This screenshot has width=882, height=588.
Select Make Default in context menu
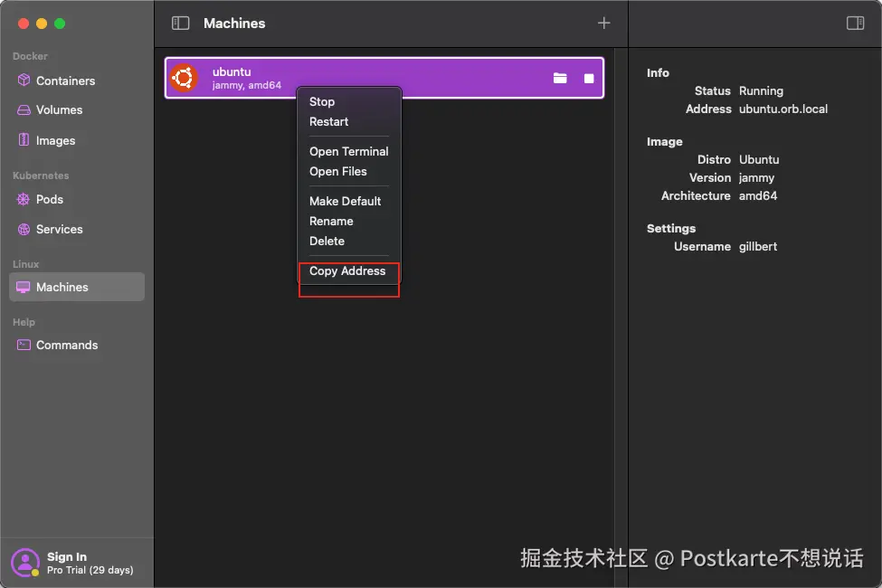tap(345, 201)
